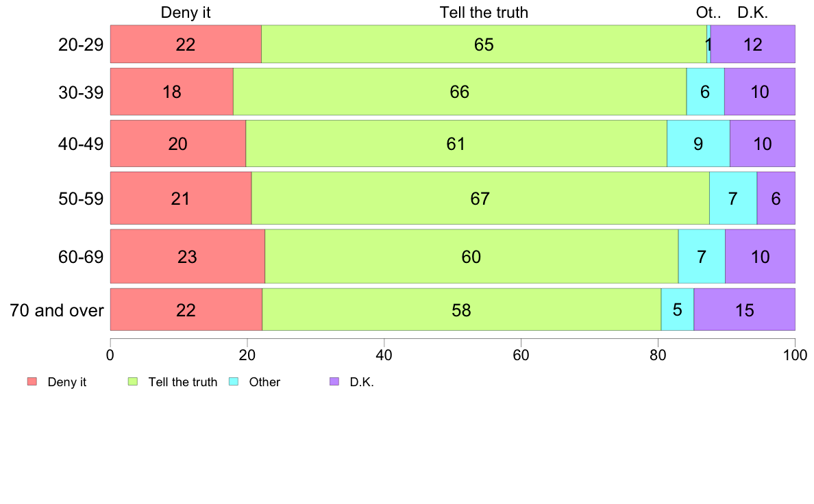This screenshot has height=504, width=814.
Task: Click the 30-39 Other segment labeled 6
Action: [x=705, y=91]
